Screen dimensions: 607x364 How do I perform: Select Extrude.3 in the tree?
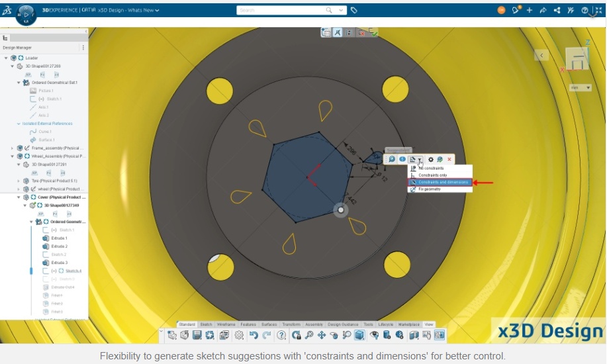[59, 263]
